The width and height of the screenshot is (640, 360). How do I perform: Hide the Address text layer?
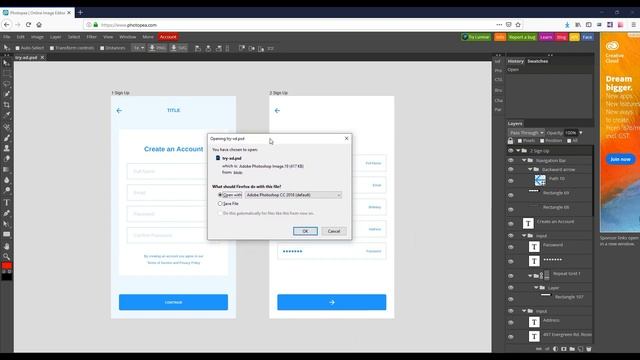tap(511, 322)
